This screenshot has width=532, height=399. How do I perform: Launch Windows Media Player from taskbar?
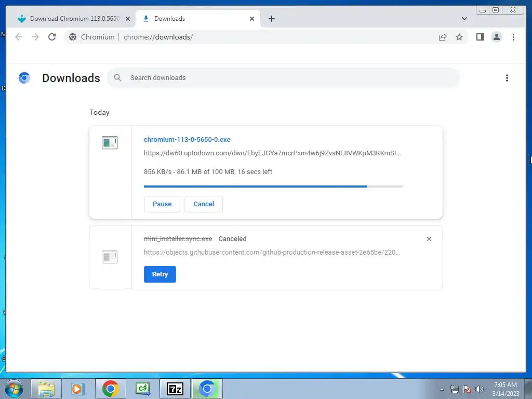[x=78, y=389]
